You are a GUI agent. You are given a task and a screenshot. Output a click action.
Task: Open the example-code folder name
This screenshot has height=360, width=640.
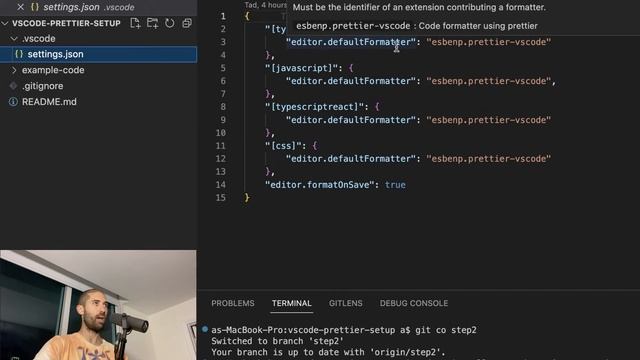(53, 70)
